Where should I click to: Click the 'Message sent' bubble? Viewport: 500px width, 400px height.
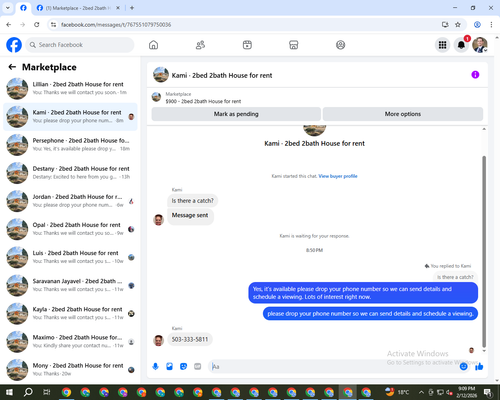pos(190,216)
